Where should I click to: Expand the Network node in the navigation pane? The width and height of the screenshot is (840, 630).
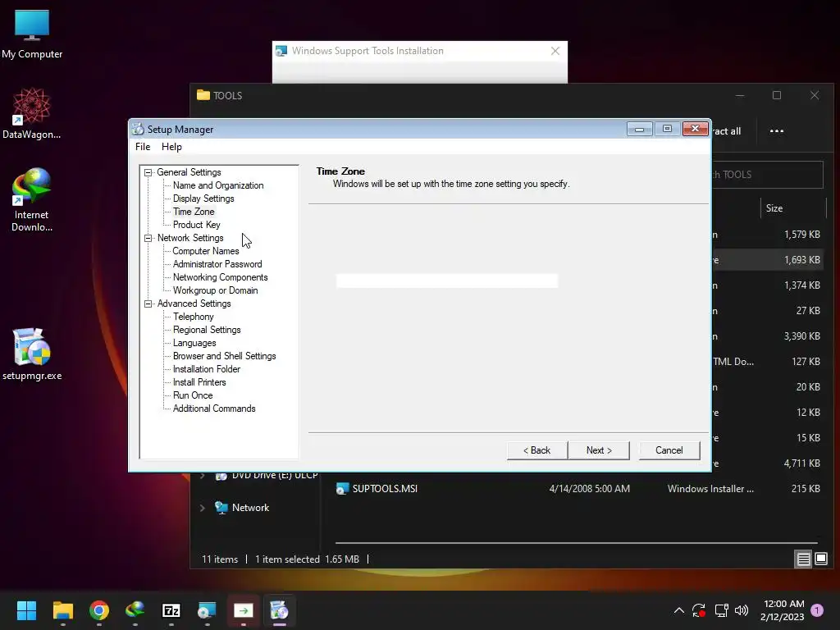coord(203,508)
